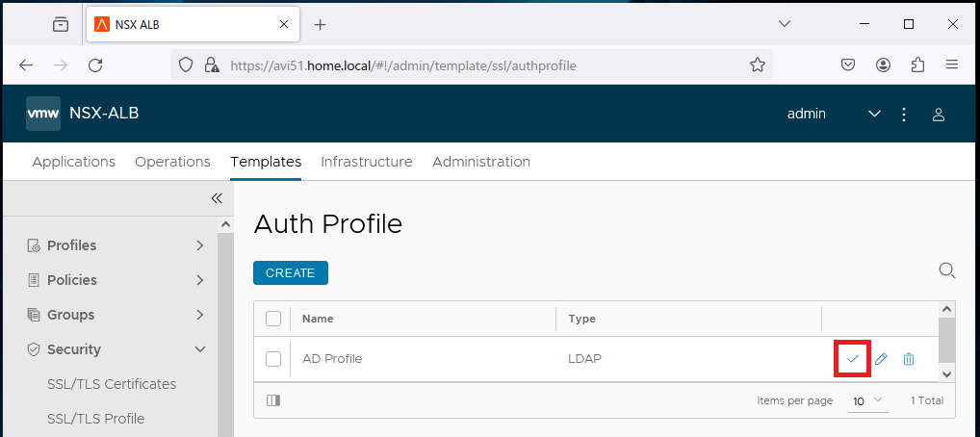The image size is (980, 437).
Task: Open the column chooser icon below the table
Action: 273,400
